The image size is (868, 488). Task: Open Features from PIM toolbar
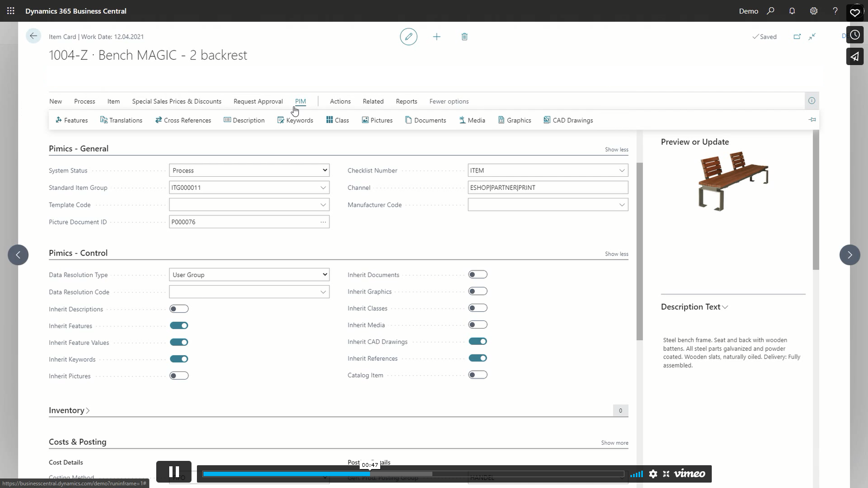[72, 120]
